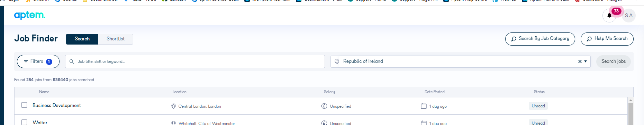The width and height of the screenshot is (644, 125).
Task: Clear the Republic of Ireland location selection
Action: [580, 61]
